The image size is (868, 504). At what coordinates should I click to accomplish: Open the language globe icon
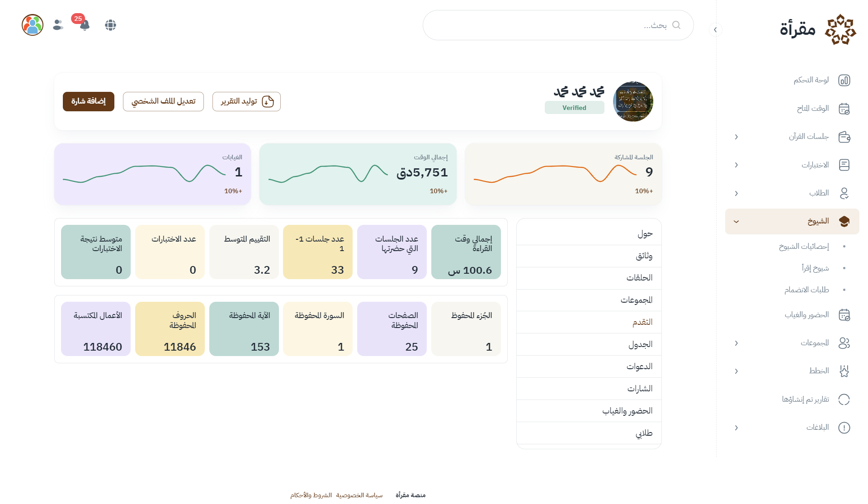pyautogui.click(x=110, y=25)
